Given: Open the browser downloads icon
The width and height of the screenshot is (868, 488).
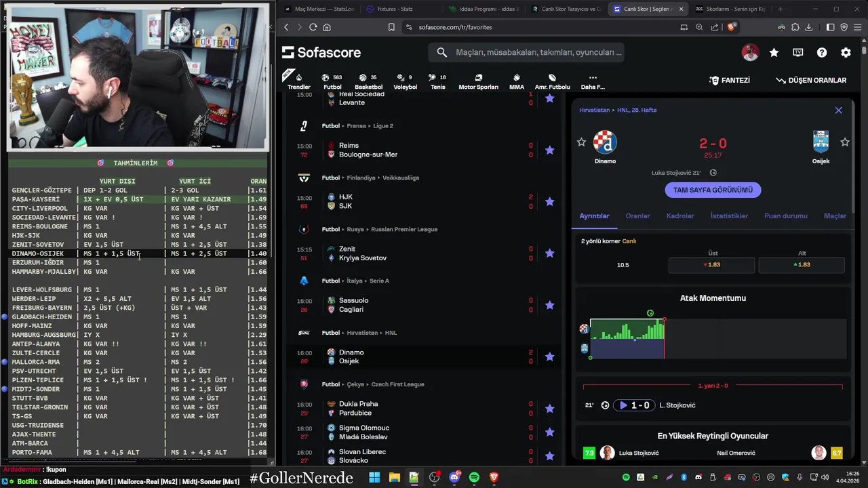Looking at the screenshot, I should tap(808, 27).
